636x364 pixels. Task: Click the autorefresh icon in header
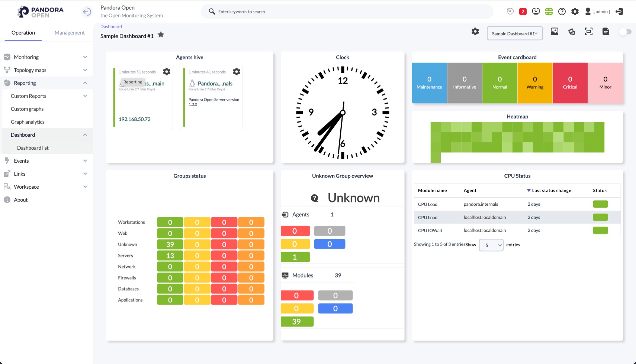click(x=510, y=12)
